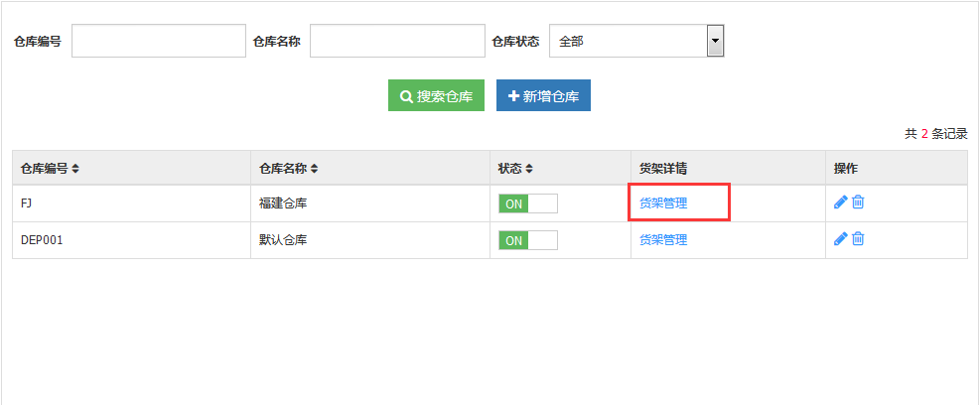Screen dimensions: 980x405
Task: Click the edit pencil icon for FJ warehouse
Action: coord(840,202)
